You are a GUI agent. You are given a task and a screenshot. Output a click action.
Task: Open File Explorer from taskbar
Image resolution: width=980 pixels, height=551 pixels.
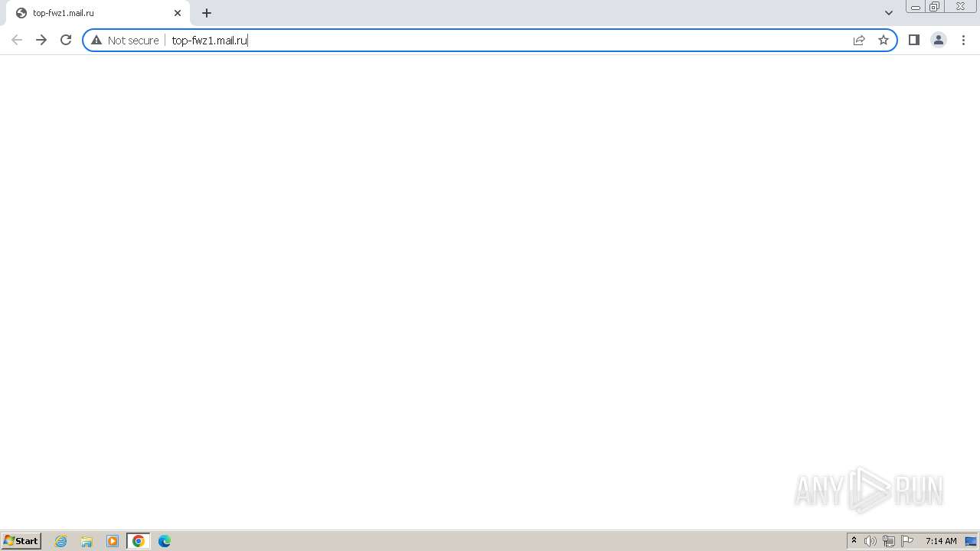(x=87, y=541)
